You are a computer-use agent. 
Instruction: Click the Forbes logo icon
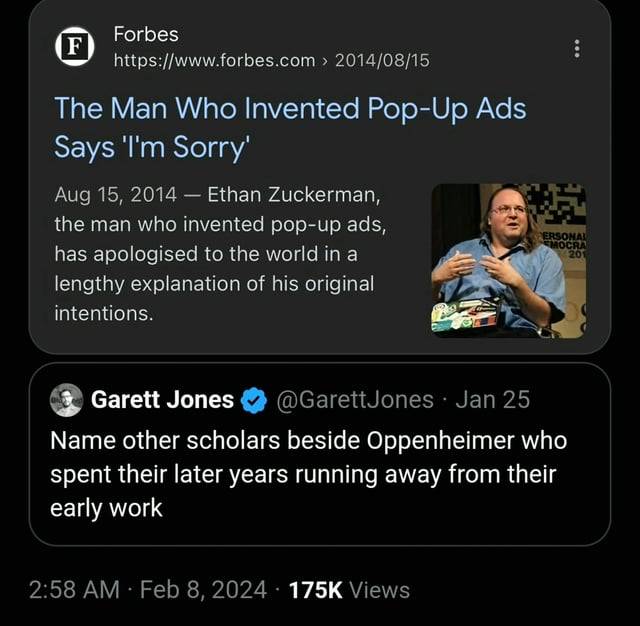tap(74, 47)
